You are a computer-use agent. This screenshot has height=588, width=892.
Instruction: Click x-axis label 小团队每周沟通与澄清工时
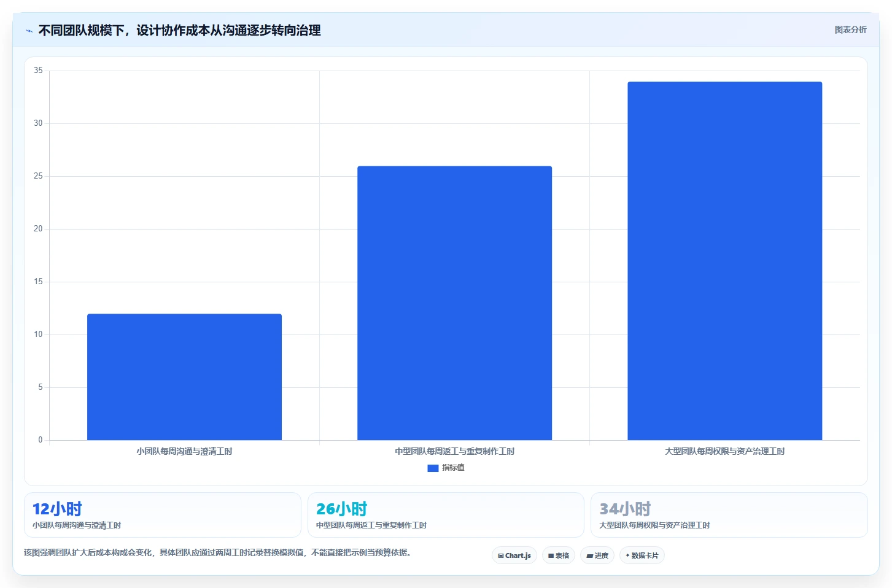pyautogui.click(x=184, y=451)
